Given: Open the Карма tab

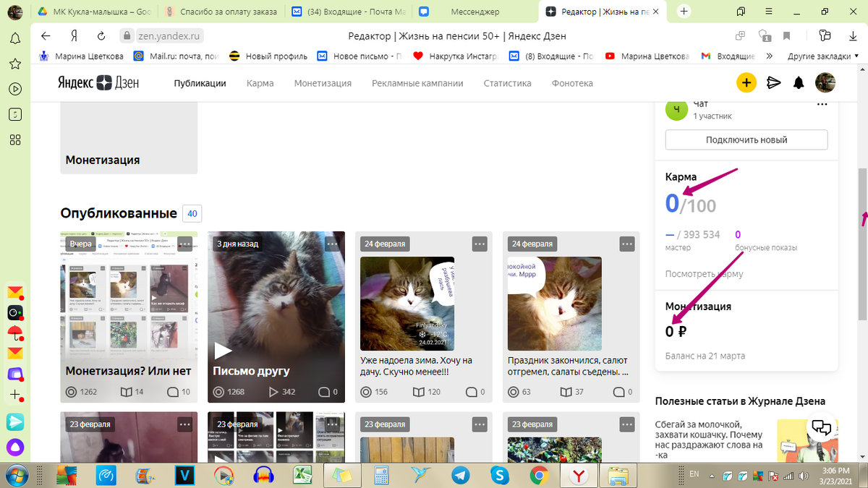Looking at the screenshot, I should tap(260, 83).
